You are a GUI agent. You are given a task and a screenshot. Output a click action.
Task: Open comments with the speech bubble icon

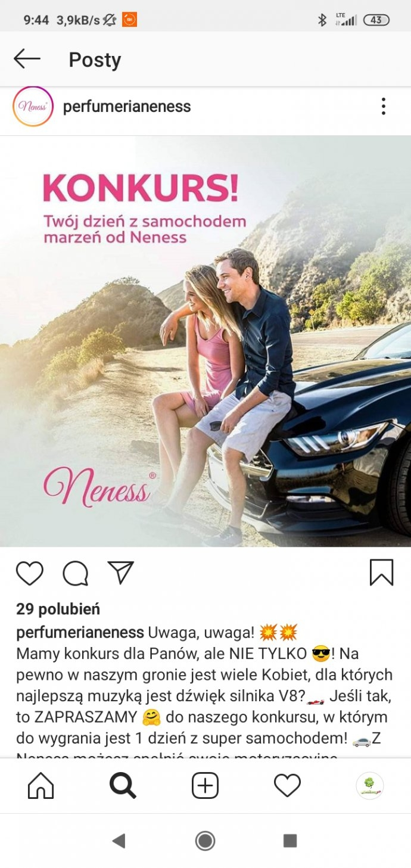click(76, 573)
